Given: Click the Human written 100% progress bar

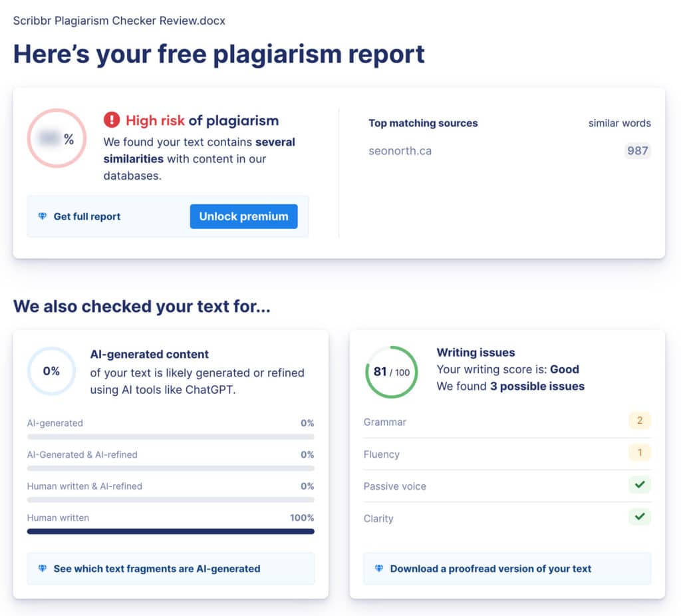Looking at the screenshot, I should [x=170, y=532].
